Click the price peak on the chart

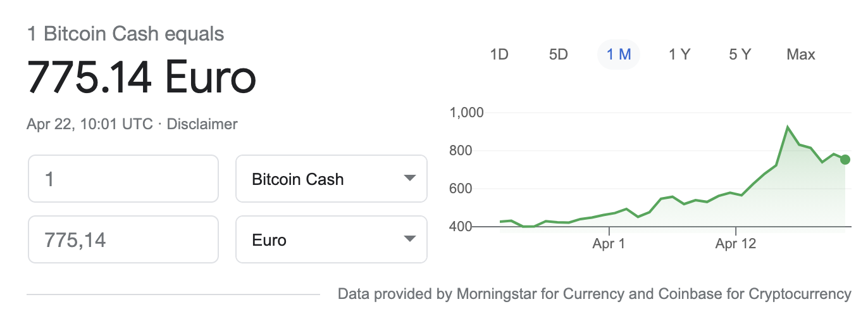(788, 127)
